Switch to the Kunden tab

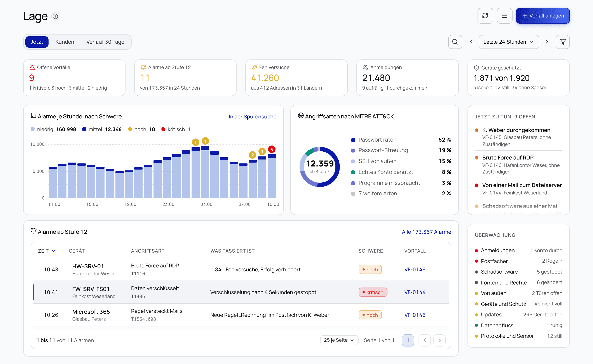click(x=65, y=42)
